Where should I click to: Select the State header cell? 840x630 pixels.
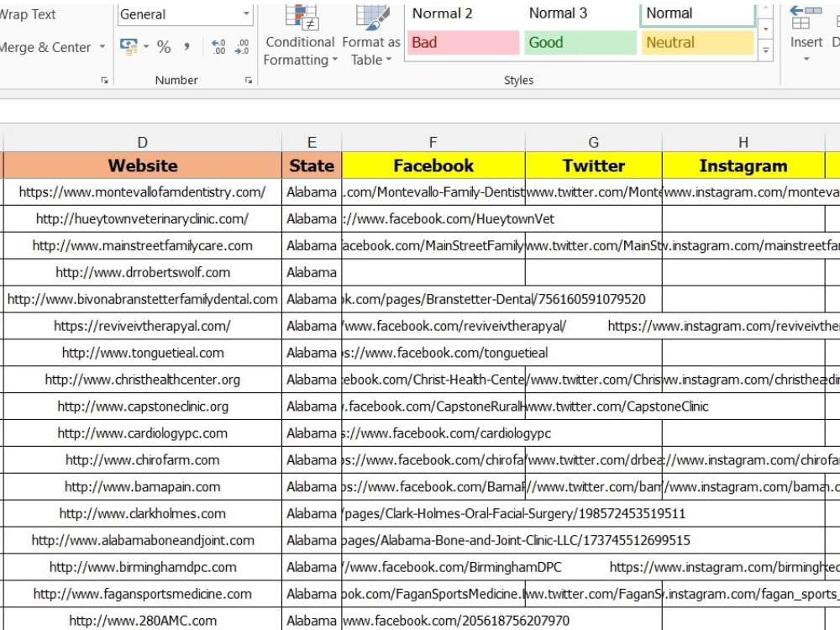coord(312,165)
